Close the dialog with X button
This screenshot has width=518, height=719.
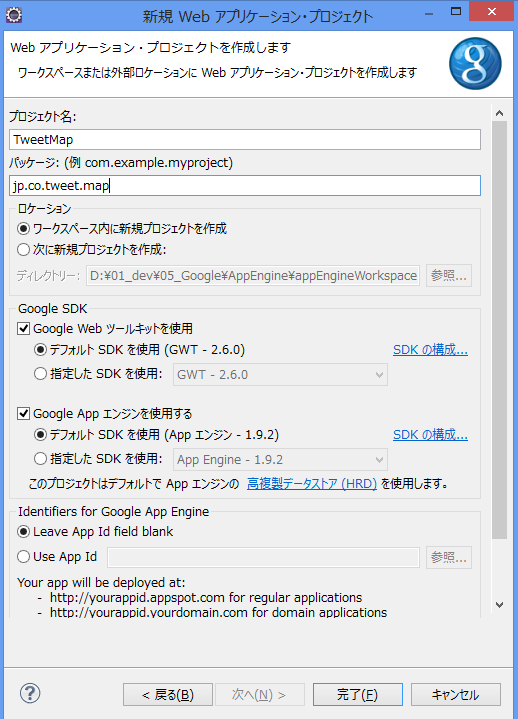[491, 12]
